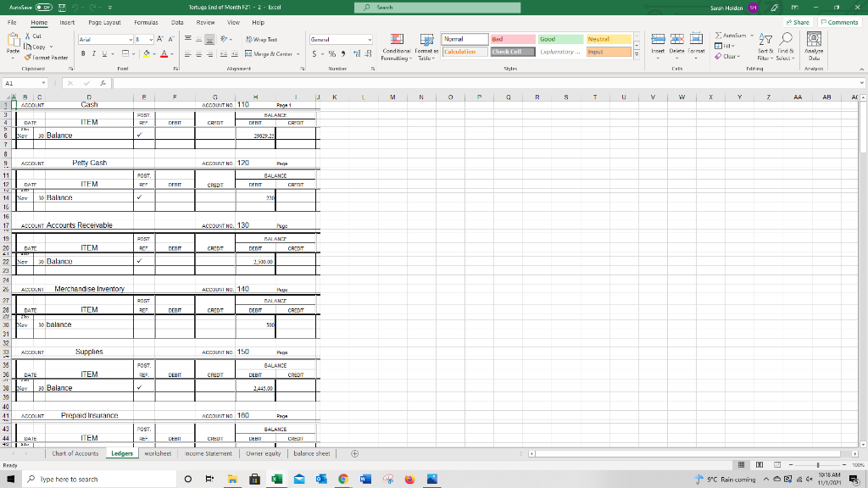Image resolution: width=868 pixels, height=488 pixels.
Task: Switch to the Formulas ribbon tab
Action: coord(144,23)
